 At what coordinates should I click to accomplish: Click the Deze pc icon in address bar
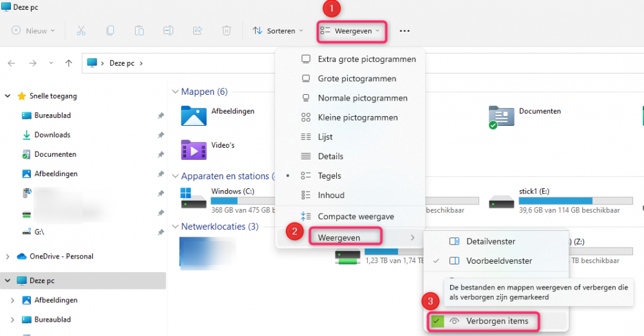[92, 63]
